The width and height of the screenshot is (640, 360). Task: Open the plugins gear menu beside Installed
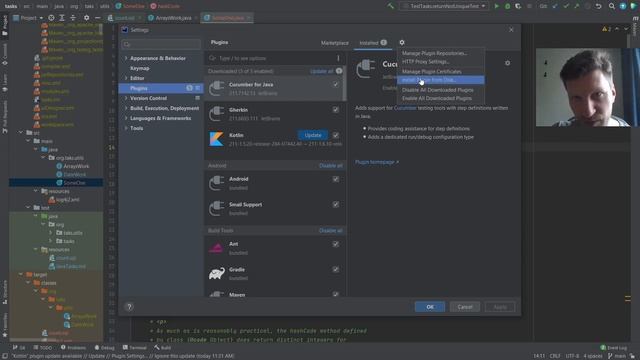tap(402, 42)
